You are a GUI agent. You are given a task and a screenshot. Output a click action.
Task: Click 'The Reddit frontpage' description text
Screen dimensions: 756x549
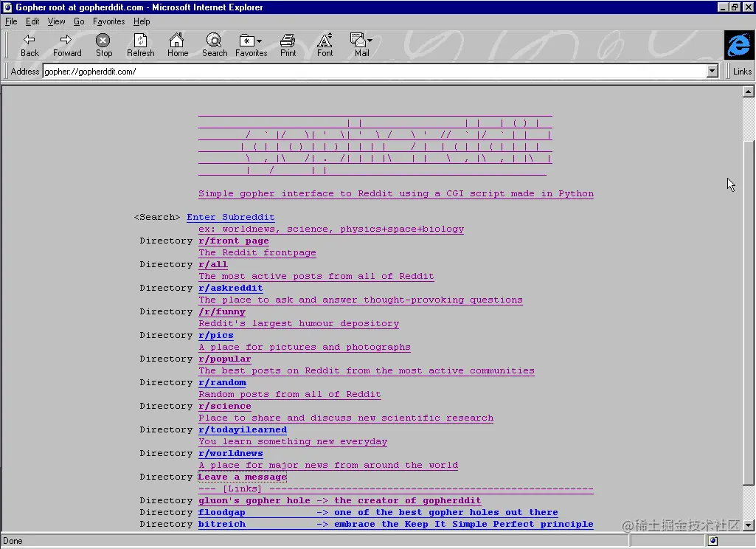(x=257, y=253)
